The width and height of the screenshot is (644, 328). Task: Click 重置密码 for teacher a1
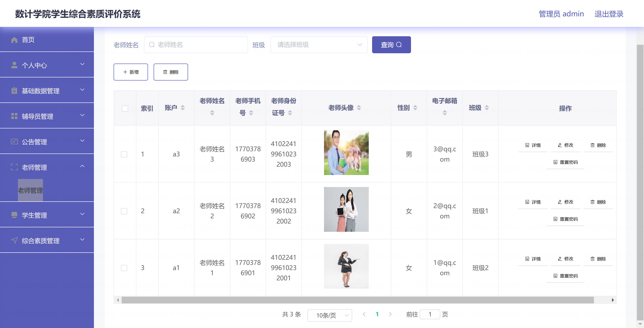[x=566, y=276]
